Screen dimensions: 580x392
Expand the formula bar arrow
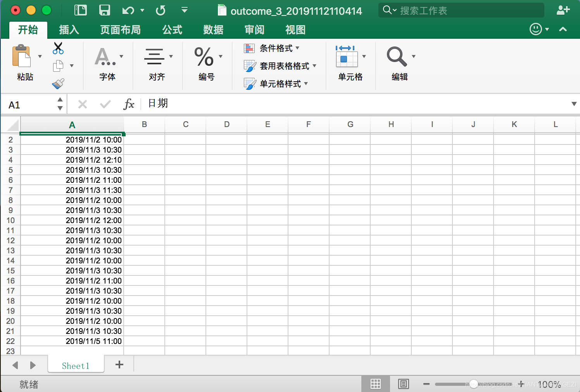tap(574, 104)
